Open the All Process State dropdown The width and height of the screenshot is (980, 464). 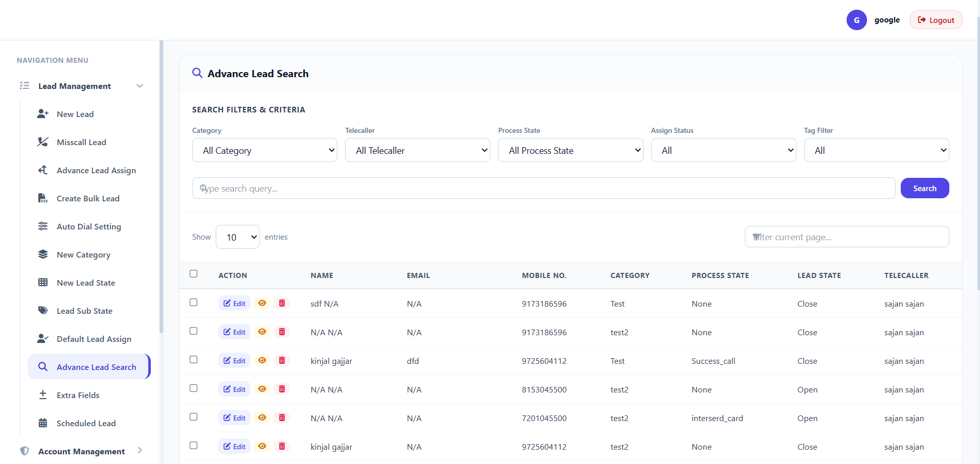[571, 150]
